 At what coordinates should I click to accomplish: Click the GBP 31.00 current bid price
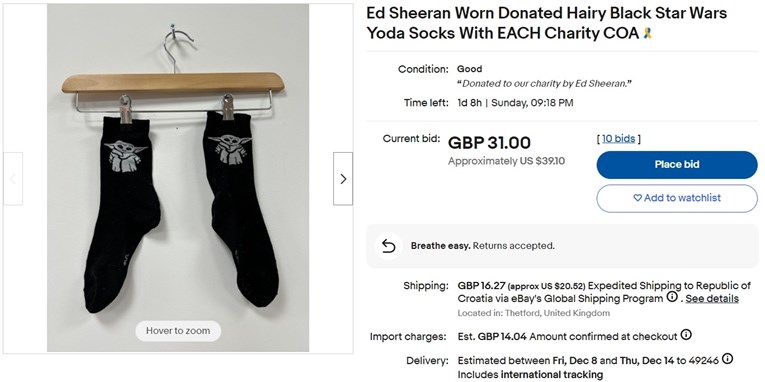(489, 143)
